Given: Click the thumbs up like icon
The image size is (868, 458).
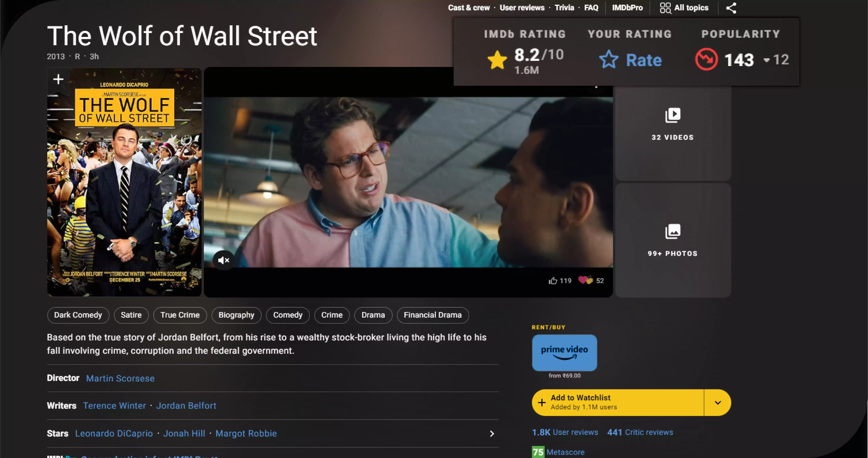Looking at the screenshot, I should point(553,281).
